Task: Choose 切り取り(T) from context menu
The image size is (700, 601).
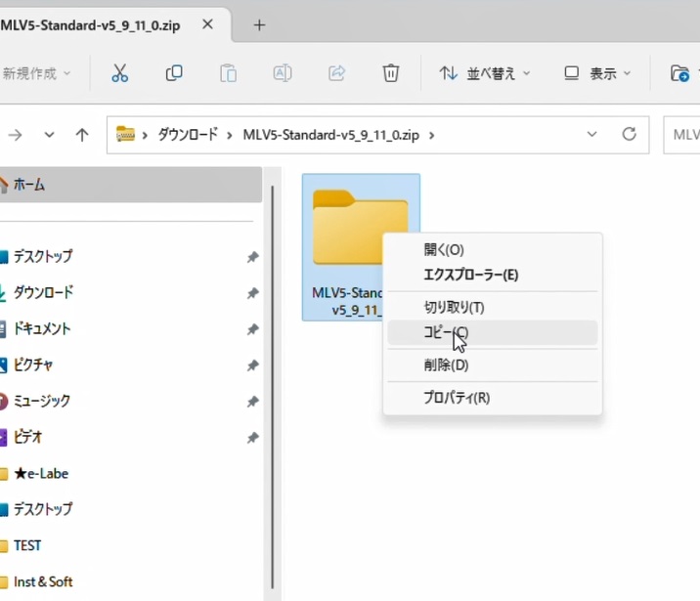Action: (493, 308)
